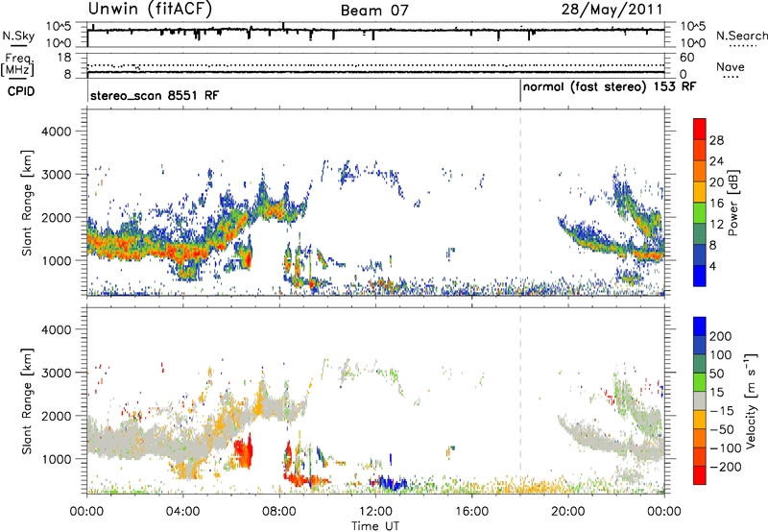Image resolution: width=768 pixels, height=532 pixels.
Task: Click the '4' tick on Power scale
Action: click(x=712, y=266)
